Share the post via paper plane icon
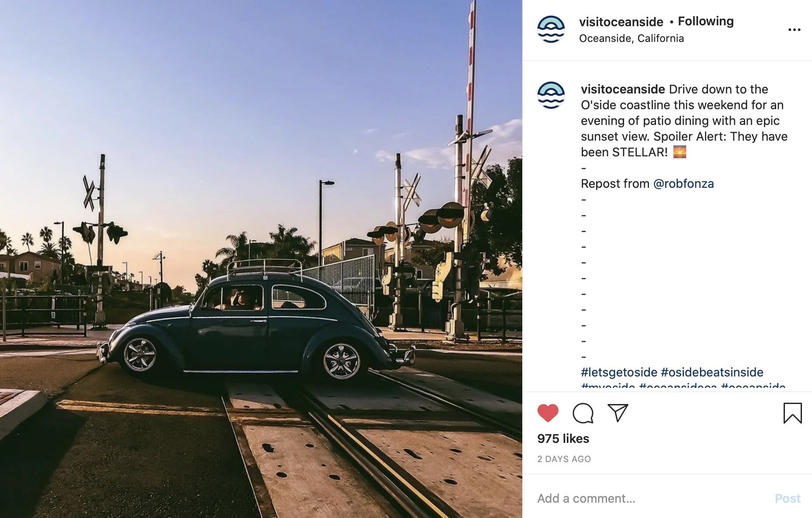The width and height of the screenshot is (812, 518). (x=618, y=413)
